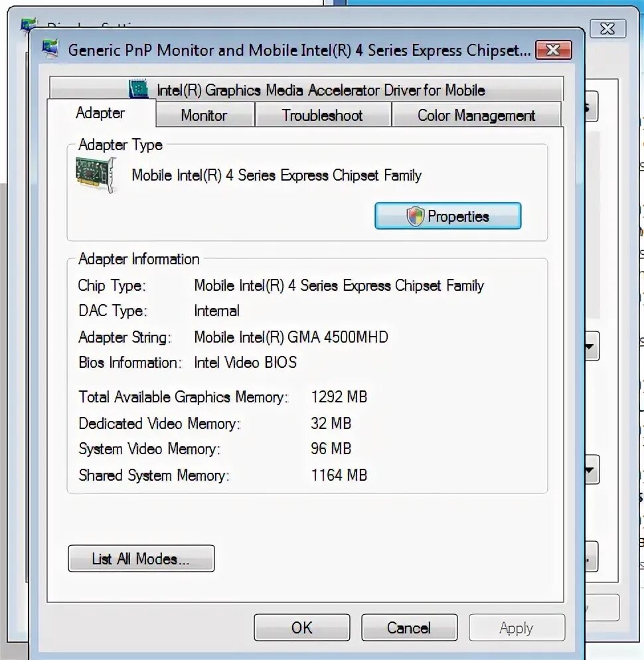Click the '1292 MB' total memory value
Image resolution: width=644 pixels, height=660 pixels.
tap(339, 397)
